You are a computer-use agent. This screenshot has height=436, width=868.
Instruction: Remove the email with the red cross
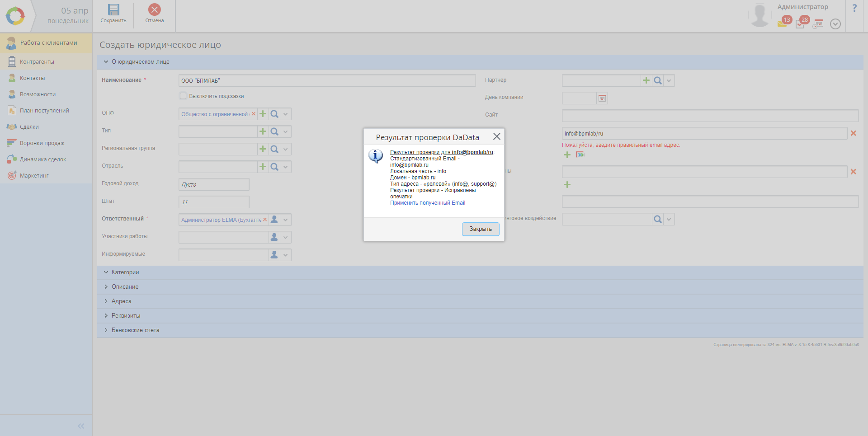853,133
